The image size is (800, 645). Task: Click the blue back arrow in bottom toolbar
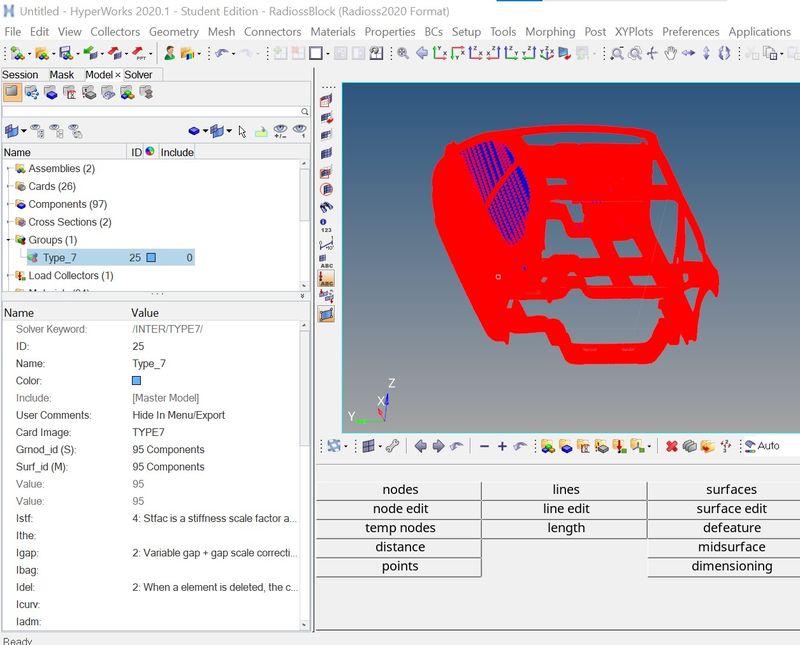[x=420, y=446]
